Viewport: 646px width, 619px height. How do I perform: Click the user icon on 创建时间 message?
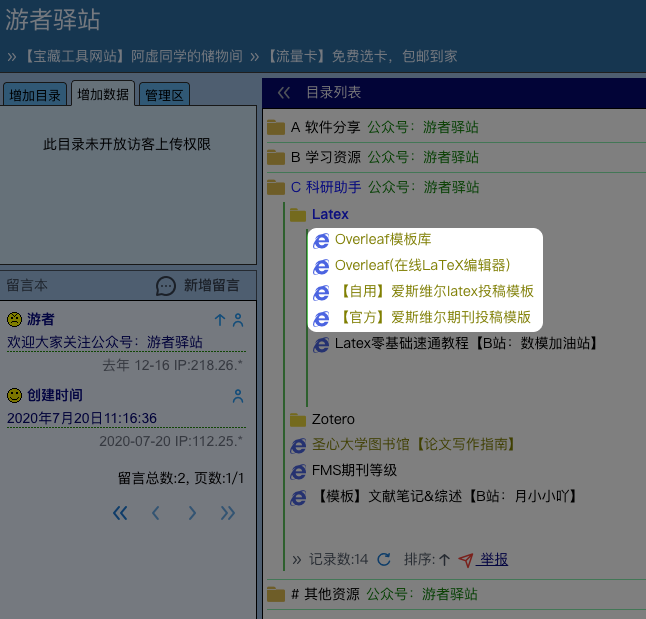[238, 396]
